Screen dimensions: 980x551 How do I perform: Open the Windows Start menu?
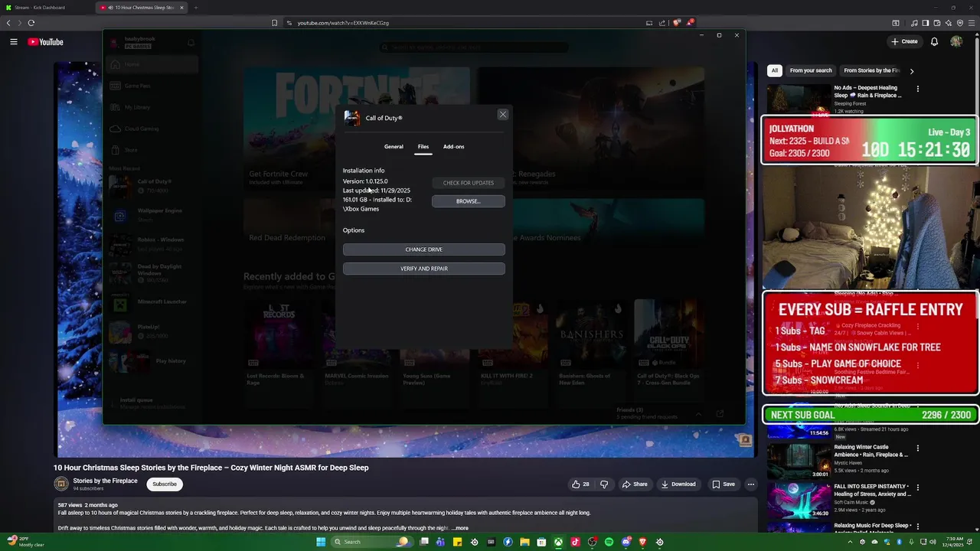coord(321,542)
